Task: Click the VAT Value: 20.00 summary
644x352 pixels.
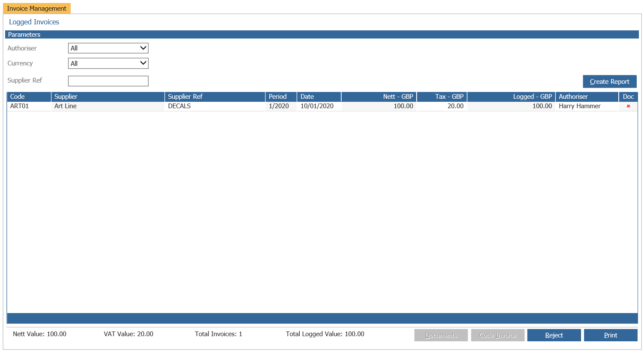Action: (x=128, y=334)
